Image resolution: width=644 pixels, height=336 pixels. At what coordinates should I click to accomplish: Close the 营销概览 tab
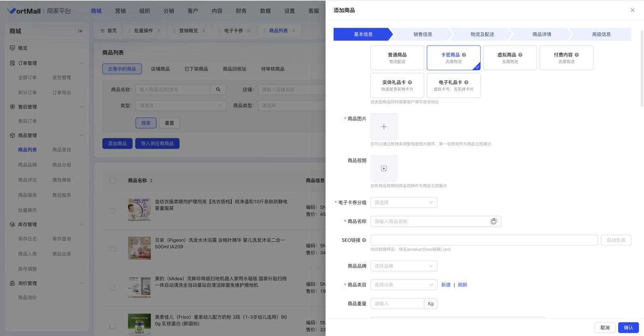tap(204, 31)
